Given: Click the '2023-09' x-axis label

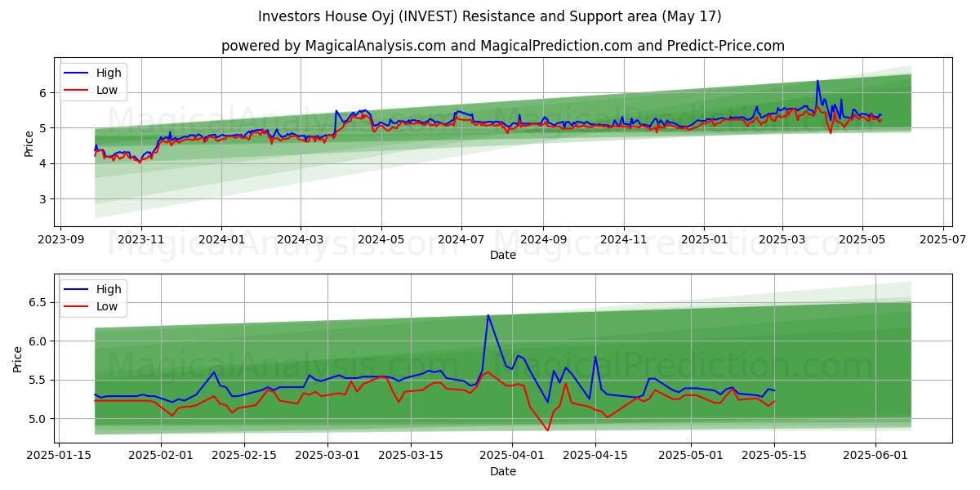Looking at the screenshot, I should (x=60, y=240).
